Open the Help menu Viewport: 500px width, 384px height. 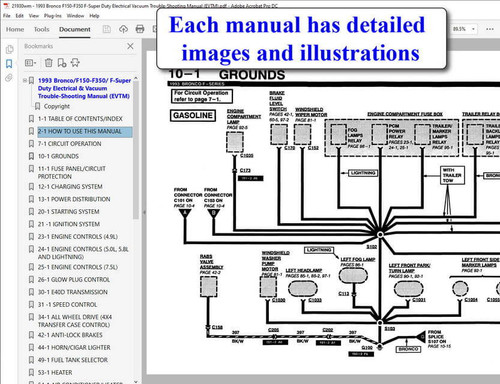(94, 16)
